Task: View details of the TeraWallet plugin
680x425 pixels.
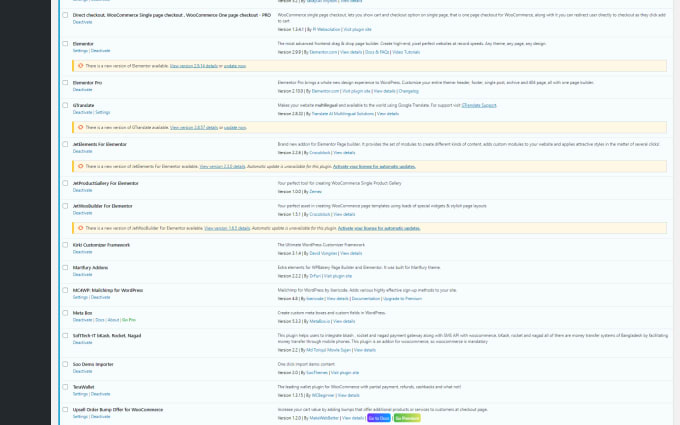Action: (x=348, y=396)
